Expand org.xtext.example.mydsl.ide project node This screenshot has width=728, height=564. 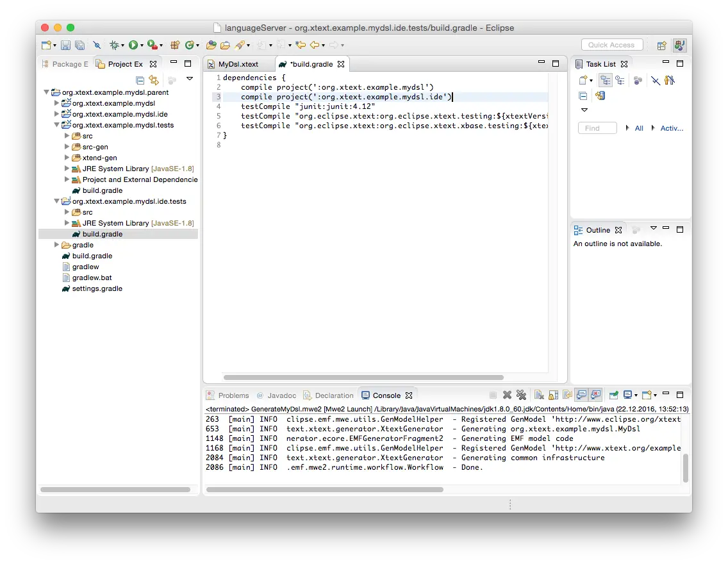pos(56,113)
